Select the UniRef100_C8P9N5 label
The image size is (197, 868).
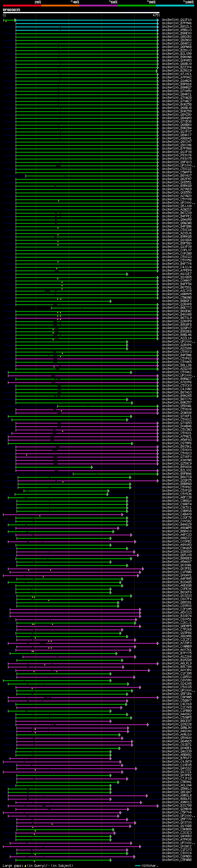pos(176,697)
